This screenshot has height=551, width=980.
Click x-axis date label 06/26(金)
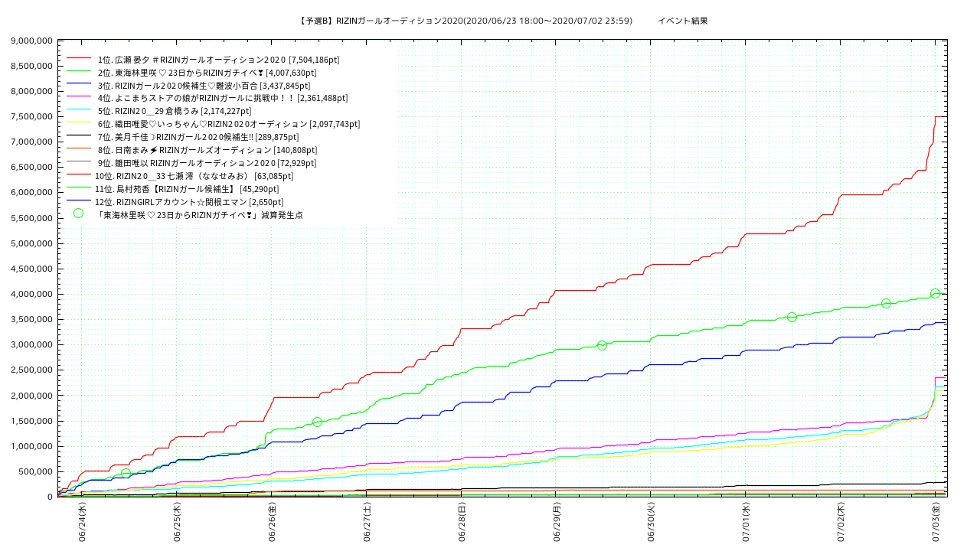[x=272, y=521]
